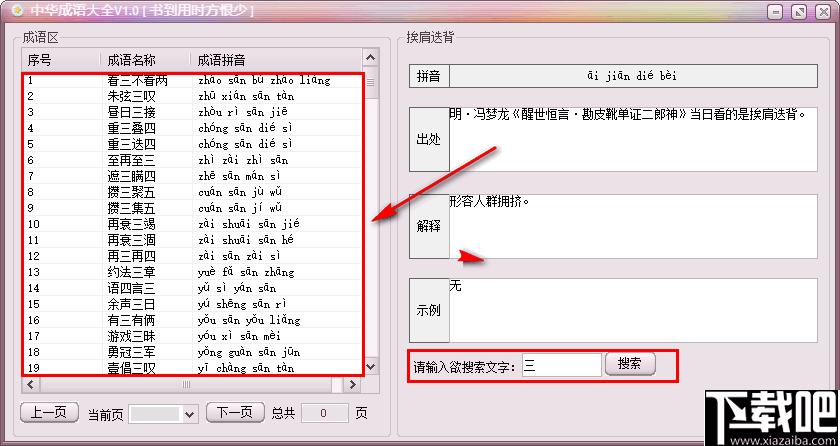The width and height of the screenshot is (840, 446).
Task: Select idiom row 再三再四
Action: click(192, 256)
